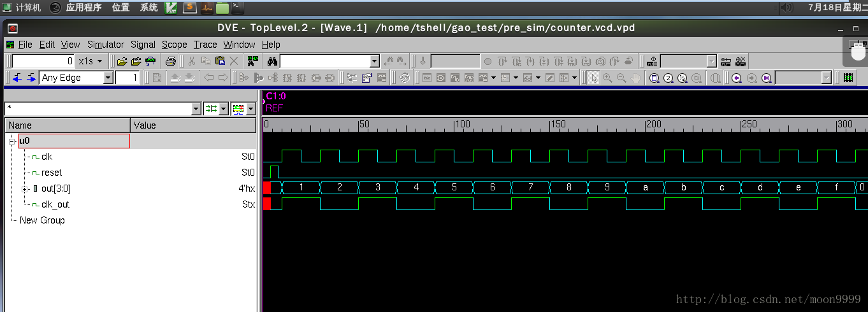
Task: Click the edge count field showing 1
Action: pyautogui.click(x=127, y=78)
